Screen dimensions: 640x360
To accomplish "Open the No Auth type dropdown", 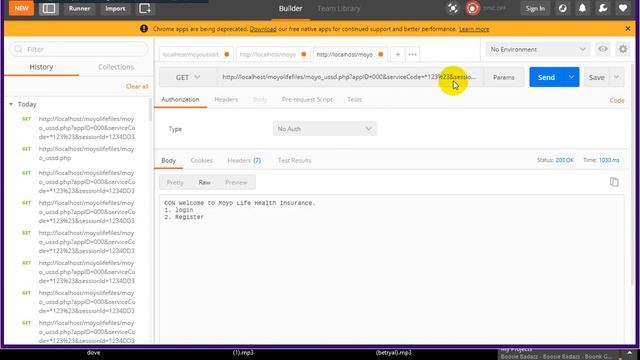I will 324,129.
